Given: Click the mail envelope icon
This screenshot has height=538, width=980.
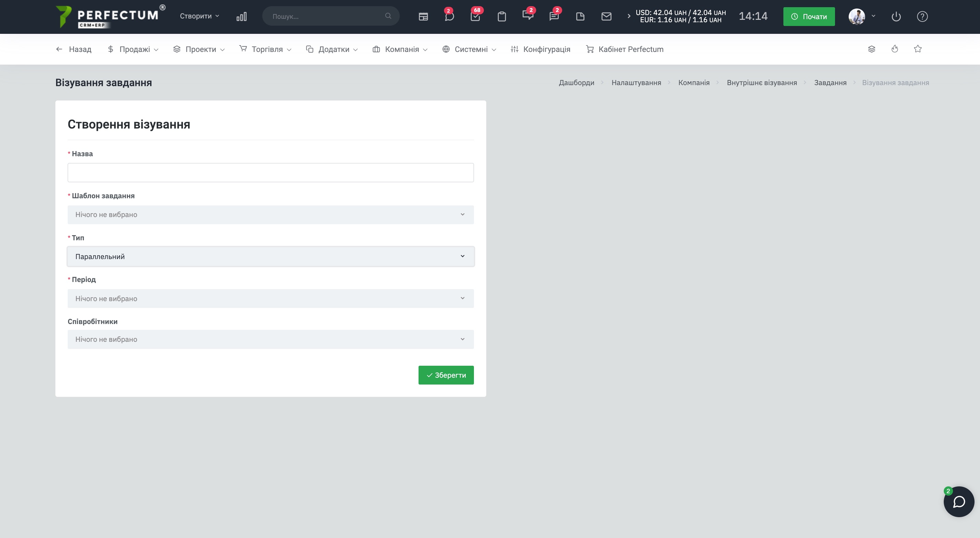Looking at the screenshot, I should pos(606,16).
